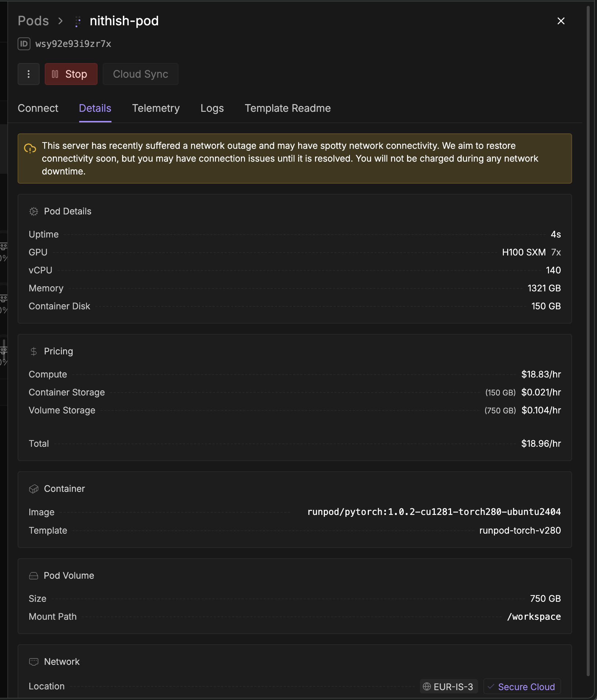
Task: Click the gear icon beside Pod Details
Action: [33, 211]
